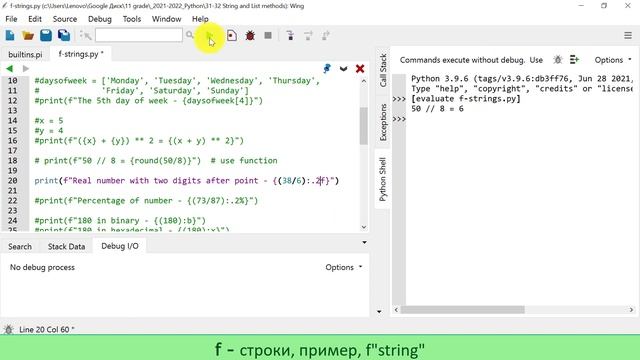The height and width of the screenshot is (360, 640).
Task: Click the '#x = 5' comment line
Action: [49, 120]
